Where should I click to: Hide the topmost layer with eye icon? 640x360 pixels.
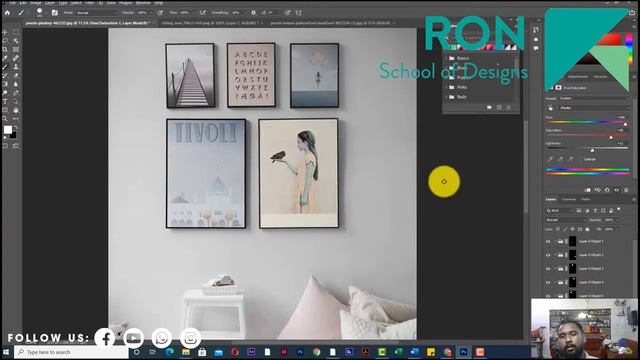[548, 242]
